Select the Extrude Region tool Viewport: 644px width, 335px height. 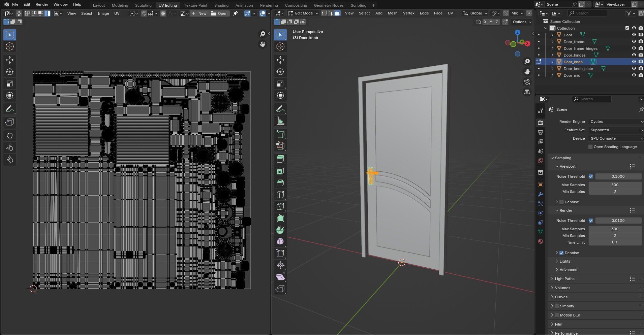(x=280, y=159)
